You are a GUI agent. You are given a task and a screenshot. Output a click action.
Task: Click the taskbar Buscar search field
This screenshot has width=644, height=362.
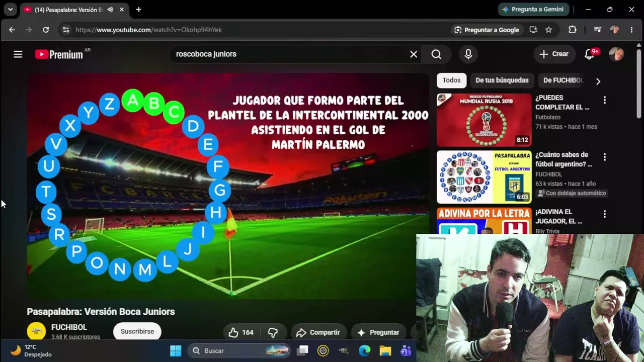pos(239,351)
